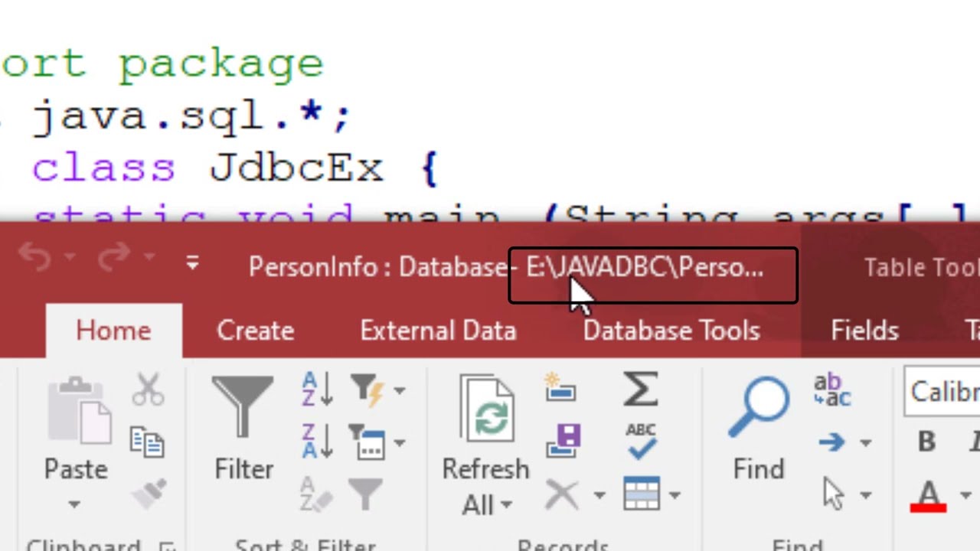Click the Find magnifier button
The width and height of the screenshot is (980, 551).
click(758, 429)
